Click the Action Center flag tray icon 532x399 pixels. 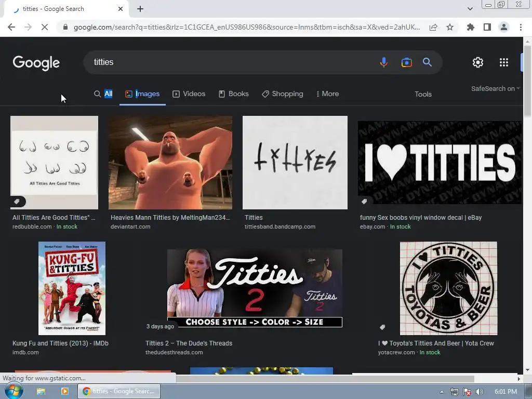467,392
